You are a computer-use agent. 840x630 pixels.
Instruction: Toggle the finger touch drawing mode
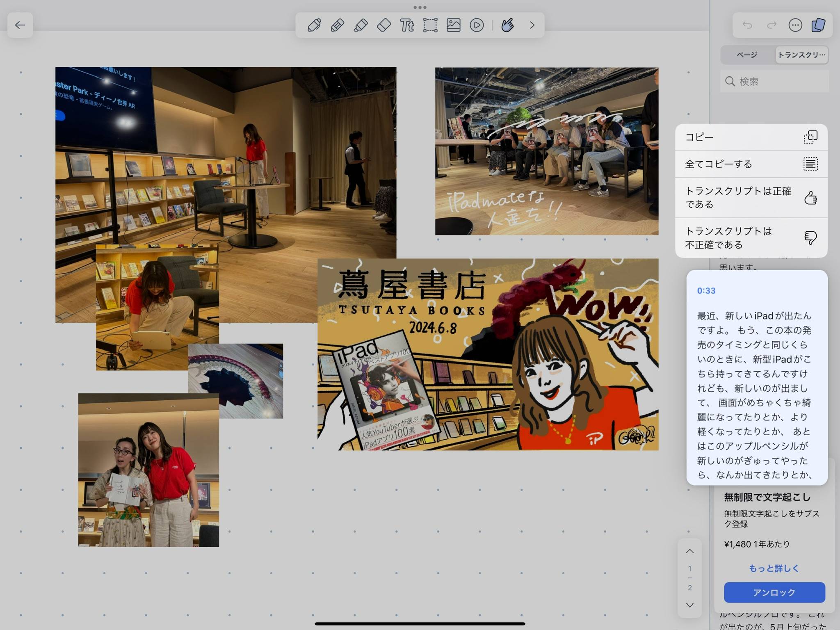507,25
